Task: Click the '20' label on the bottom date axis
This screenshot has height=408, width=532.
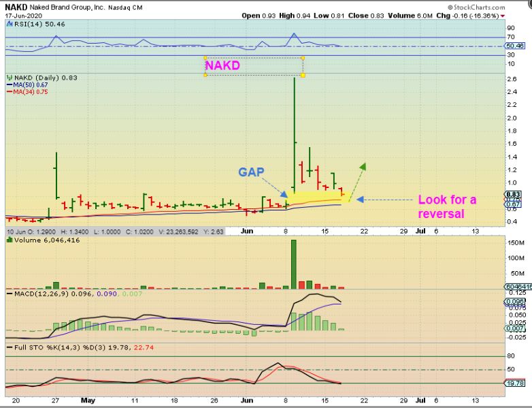Action: point(16,401)
